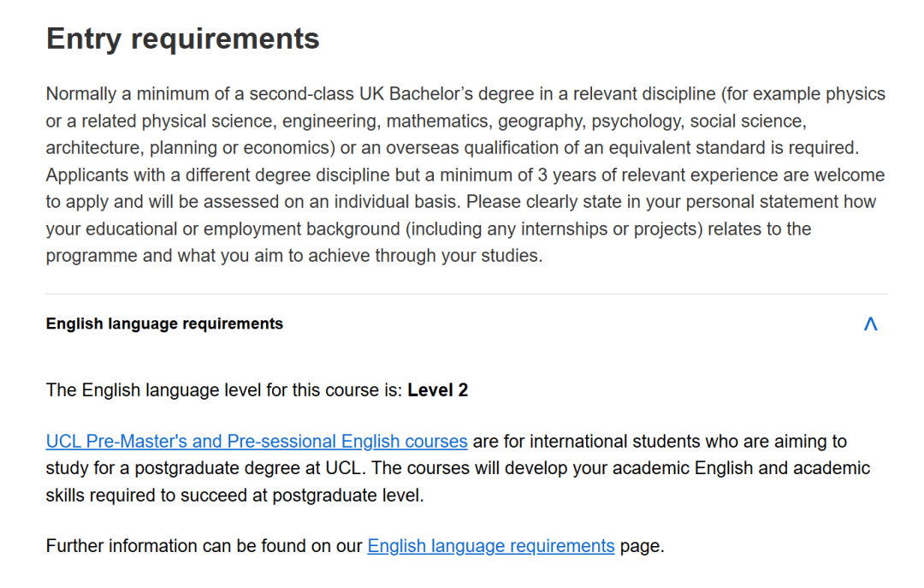Click the "Entry requirements" main heading
The height and width of the screenshot is (588, 924).
(182, 39)
